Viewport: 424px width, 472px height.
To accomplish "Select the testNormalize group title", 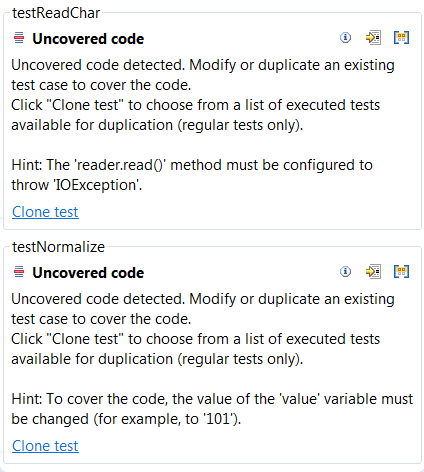I will [x=58, y=247].
